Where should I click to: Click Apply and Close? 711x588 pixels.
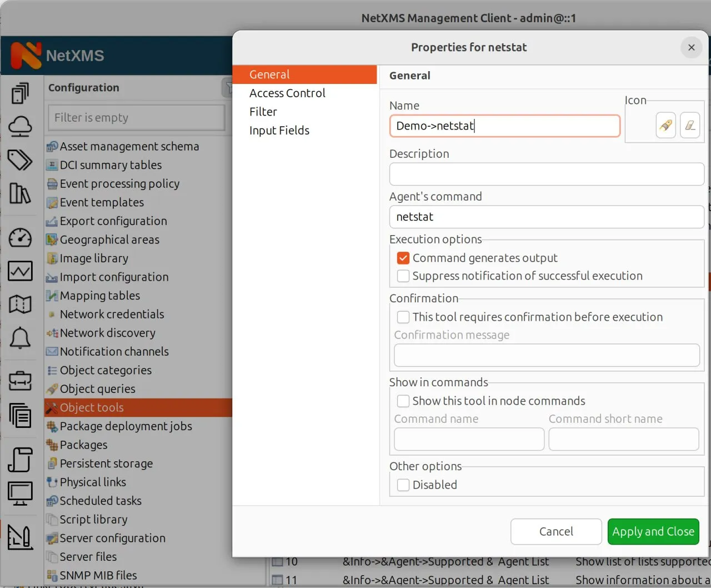[653, 531]
